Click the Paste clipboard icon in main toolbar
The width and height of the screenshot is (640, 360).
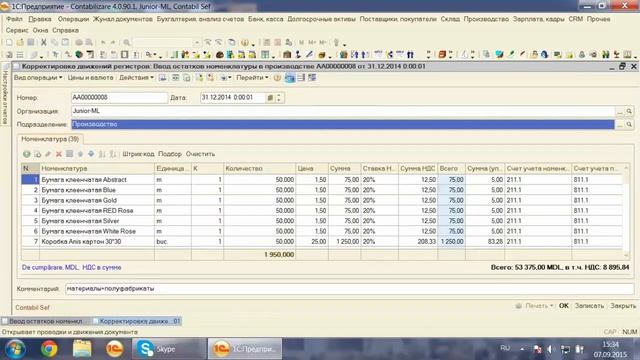(65, 42)
